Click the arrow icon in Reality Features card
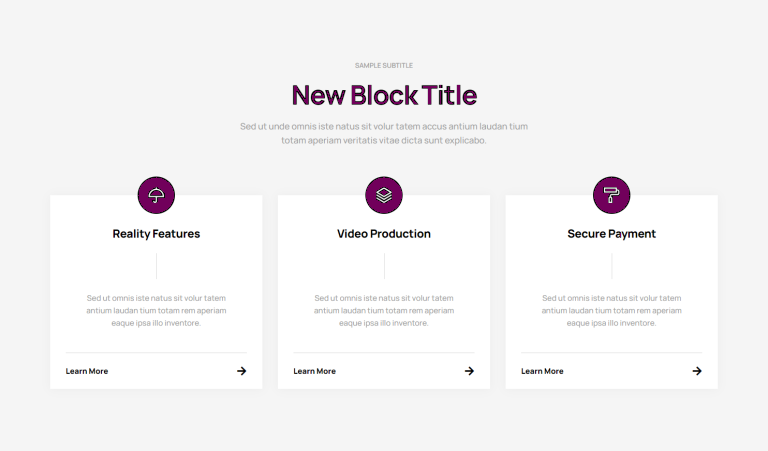Viewport: 768px width, 451px height. (x=241, y=371)
